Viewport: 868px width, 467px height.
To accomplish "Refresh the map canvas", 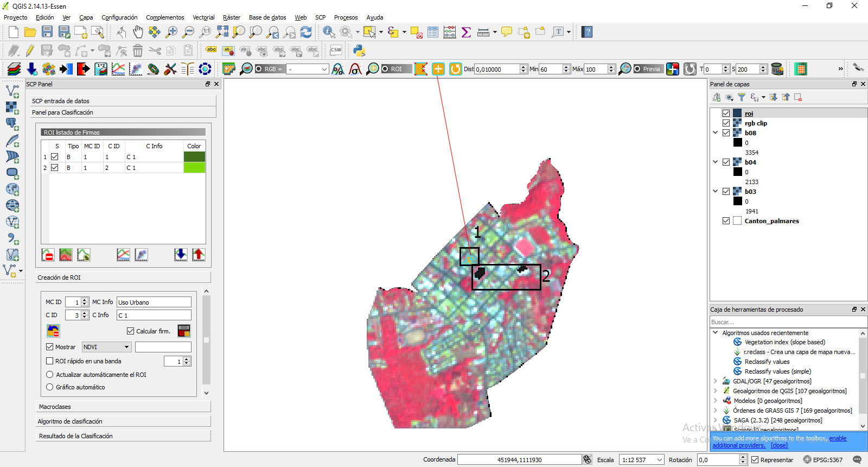I will click(x=306, y=32).
